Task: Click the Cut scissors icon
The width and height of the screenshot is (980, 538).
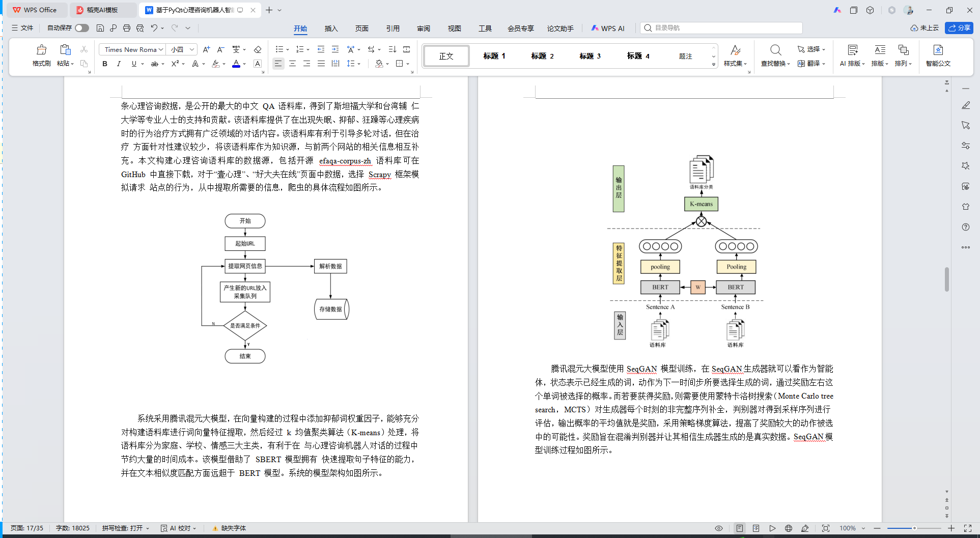Action: tap(84, 49)
